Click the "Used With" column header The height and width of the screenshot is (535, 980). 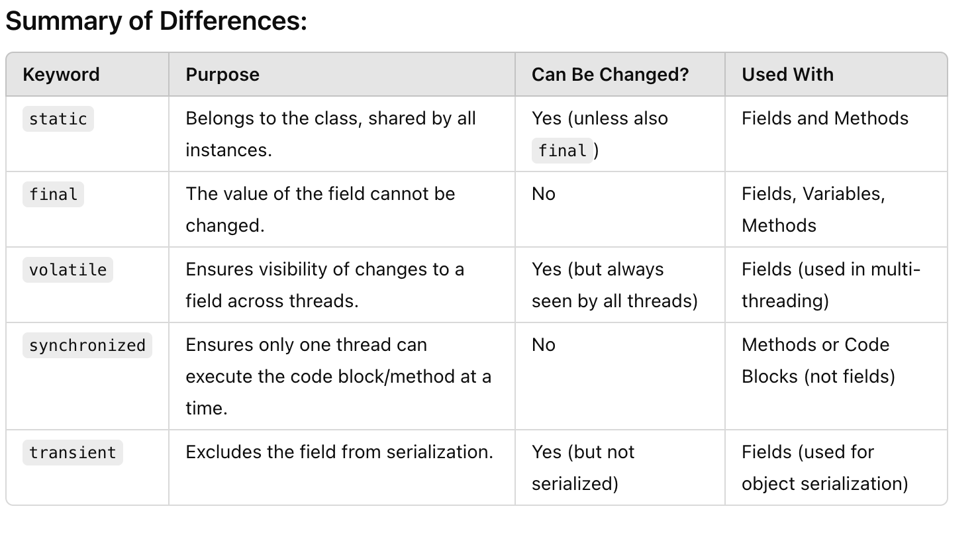pyautogui.click(x=787, y=74)
